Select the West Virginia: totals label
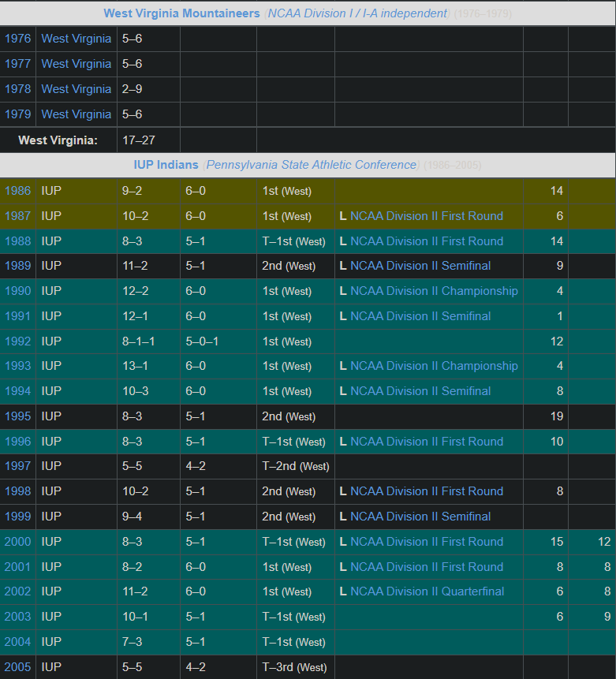This screenshot has height=679, width=616. pos(58,140)
